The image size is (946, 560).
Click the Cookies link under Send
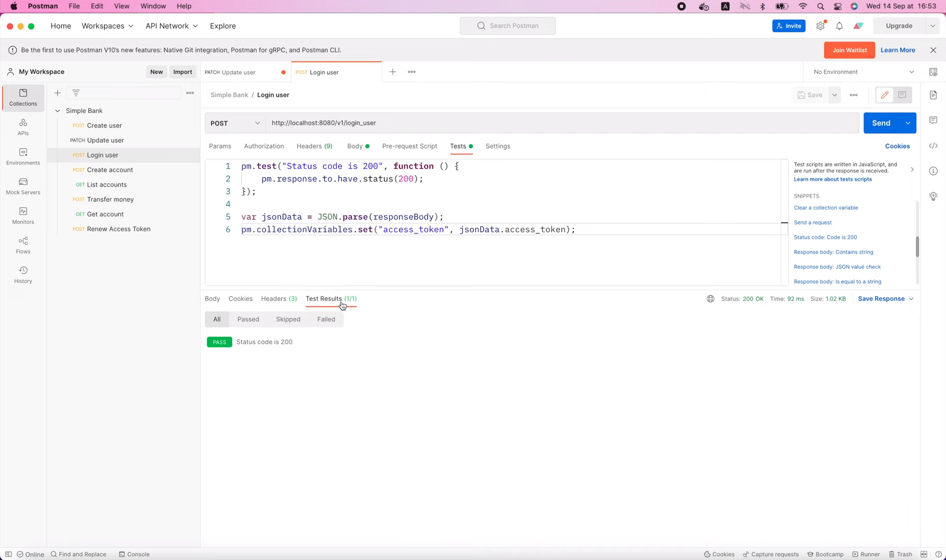(897, 146)
